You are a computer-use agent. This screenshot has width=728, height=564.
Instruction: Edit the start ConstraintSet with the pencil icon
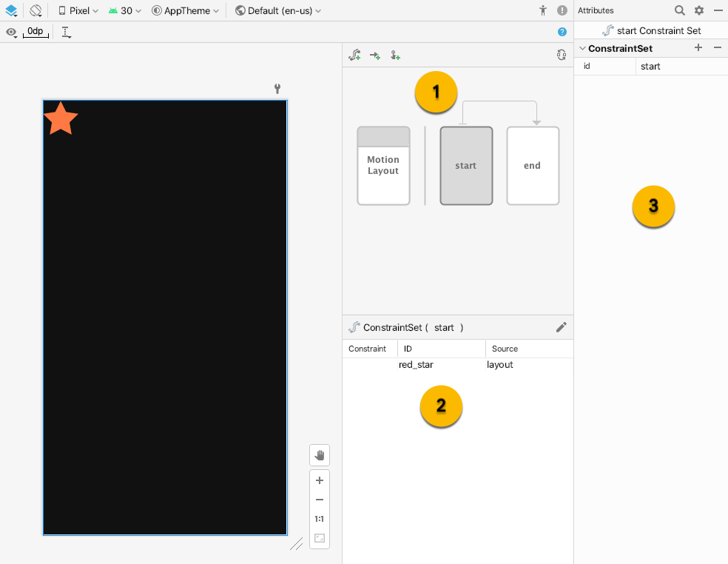pos(561,326)
